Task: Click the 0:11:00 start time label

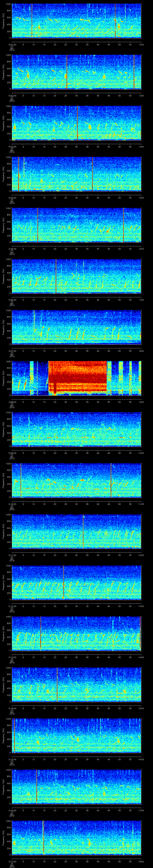Action: point(12,555)
